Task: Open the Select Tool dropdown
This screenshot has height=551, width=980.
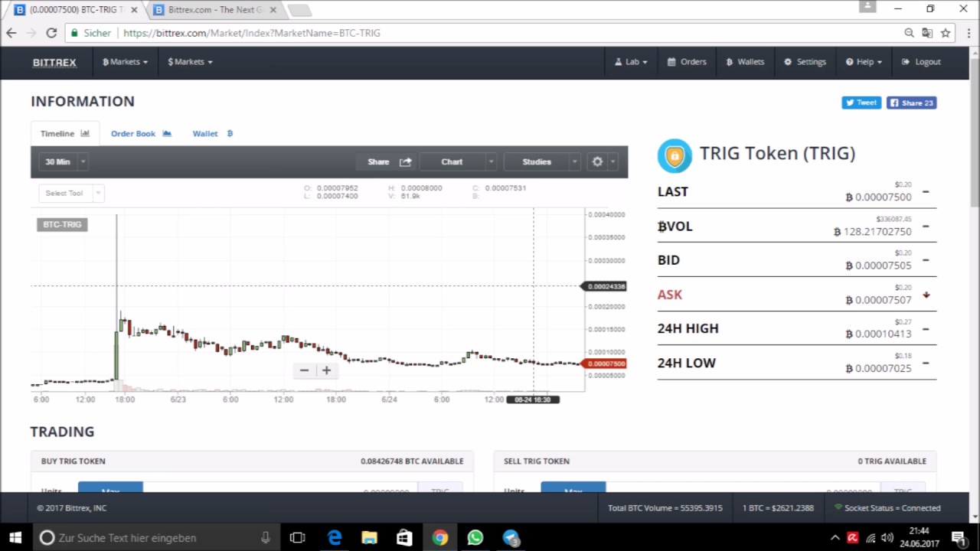Action: pyautogui.click(x=71, y=193)
